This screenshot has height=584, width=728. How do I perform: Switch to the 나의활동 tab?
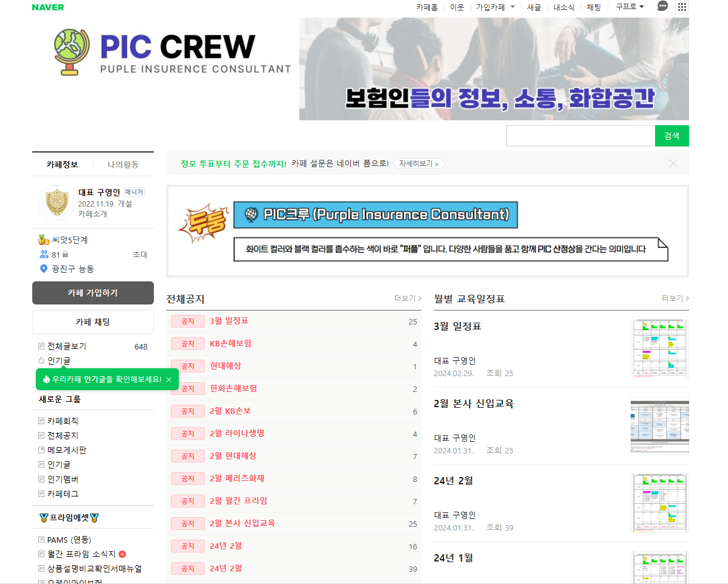pos(123,164)
